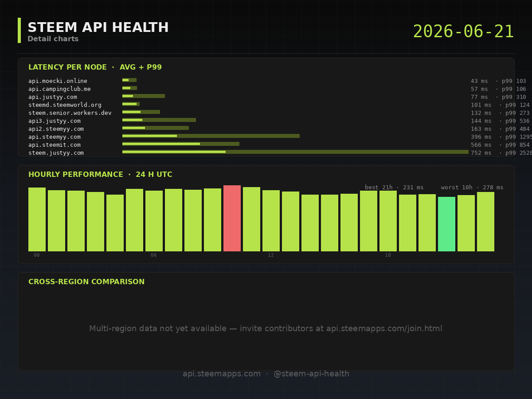Click latency value 77 ms · p99 310
532x399 pixels.
coord(498,97)
